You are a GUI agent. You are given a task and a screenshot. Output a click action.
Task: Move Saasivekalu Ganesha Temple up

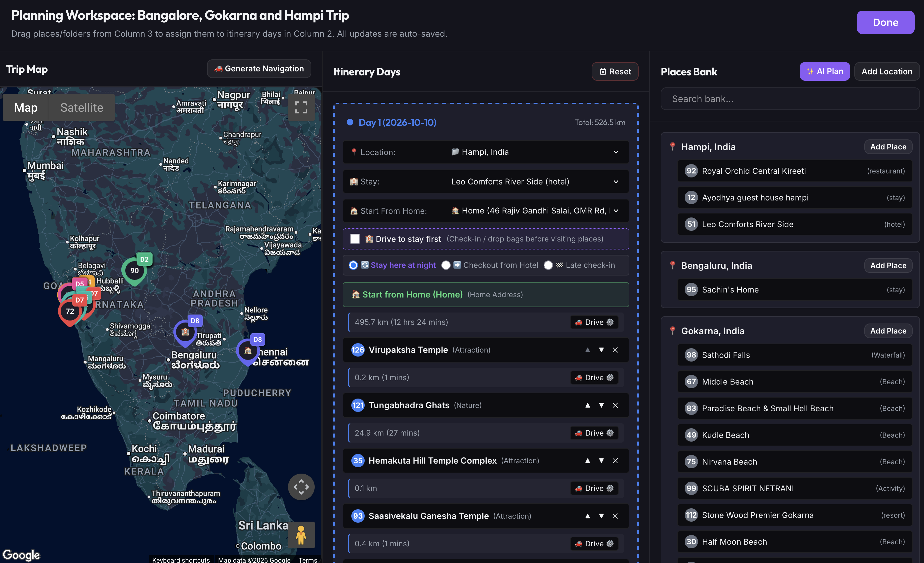coord(587,516)
